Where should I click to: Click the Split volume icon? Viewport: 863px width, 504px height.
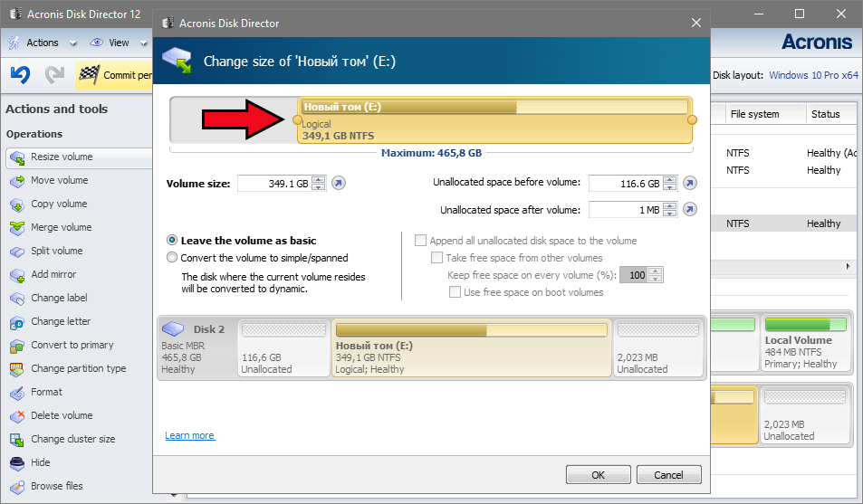[16, 252]
